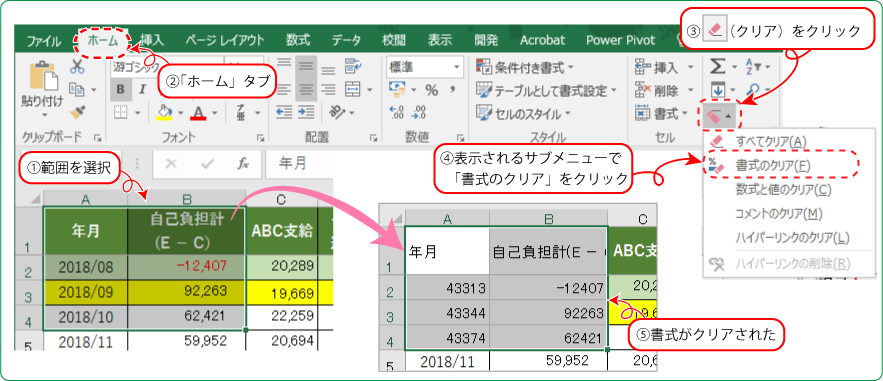Toggle Bold formatting
883x381 pixels.
point(121,89)
